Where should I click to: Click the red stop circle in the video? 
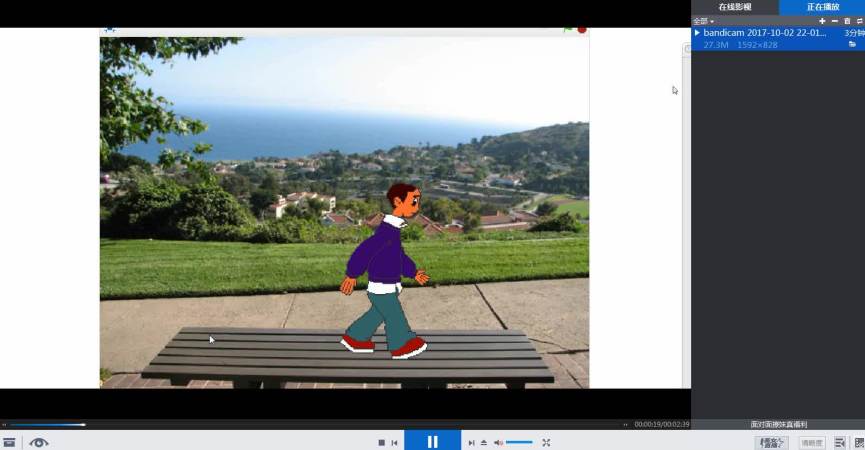pyautogui.click(x=582, y=30)
